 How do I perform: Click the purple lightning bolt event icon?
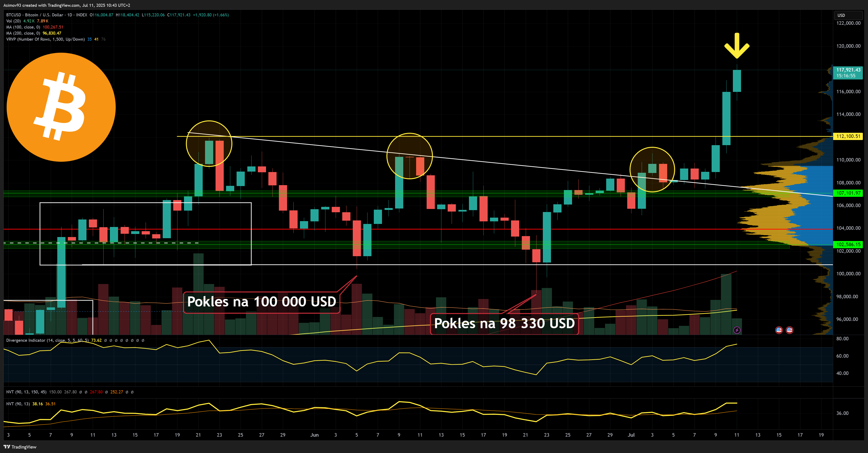(x=737, y=330)
